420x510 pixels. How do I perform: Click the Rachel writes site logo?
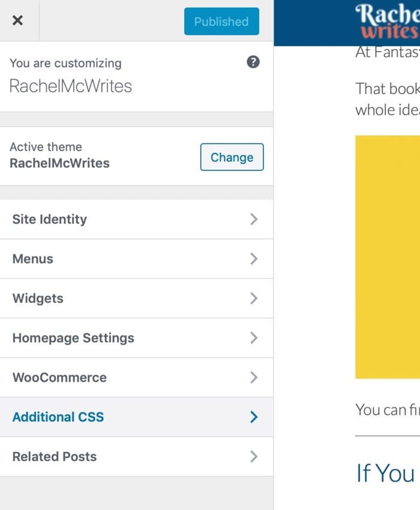[x=387, y=22]
